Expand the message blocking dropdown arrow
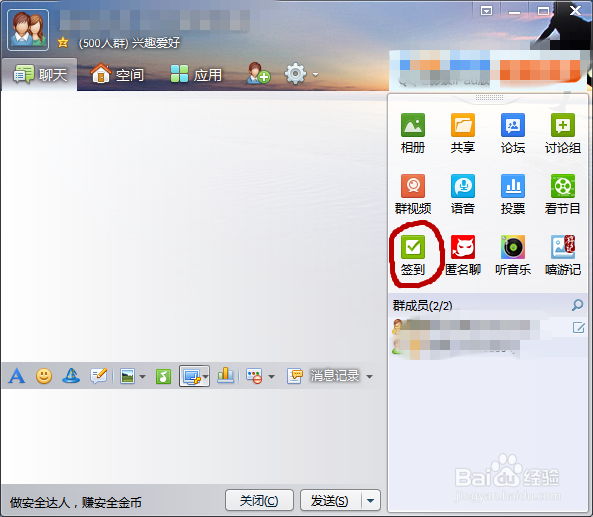This screenshot has height=517, width=593. point(271,377)
